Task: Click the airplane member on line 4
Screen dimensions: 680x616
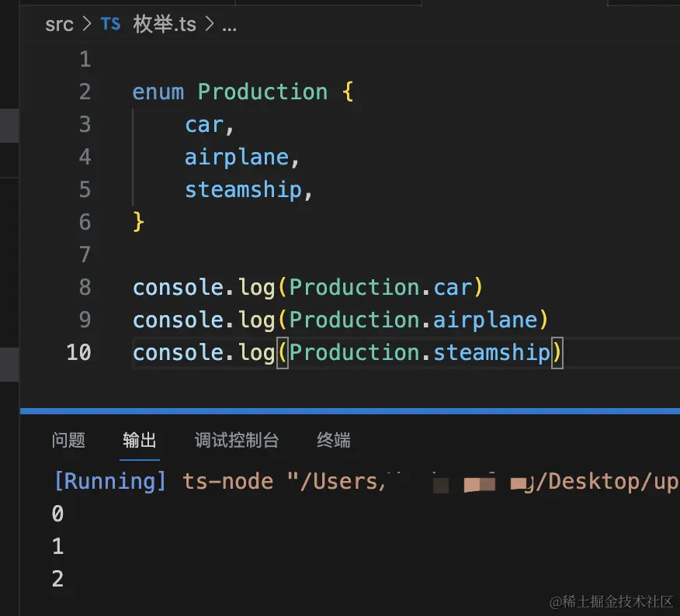Action: pyautogui.click(x=237, y=157)
